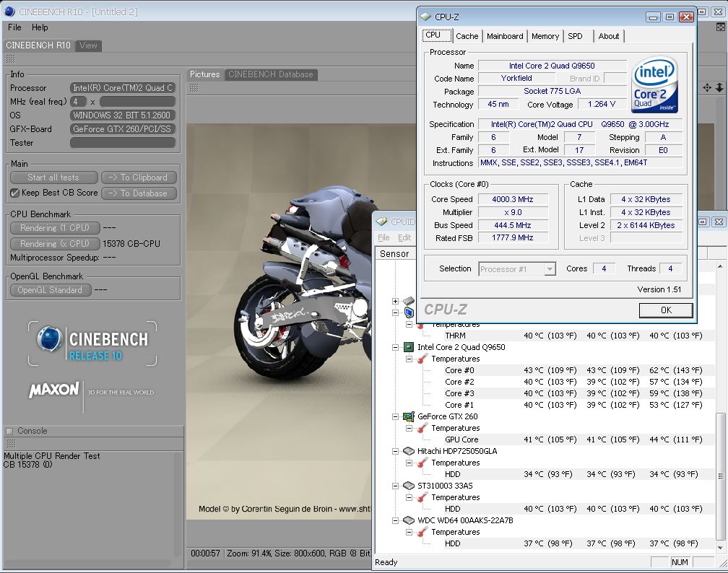Open the CINEBENCH Database tab
The height and width of the screenshot is (573, 728).
point(271,74)
